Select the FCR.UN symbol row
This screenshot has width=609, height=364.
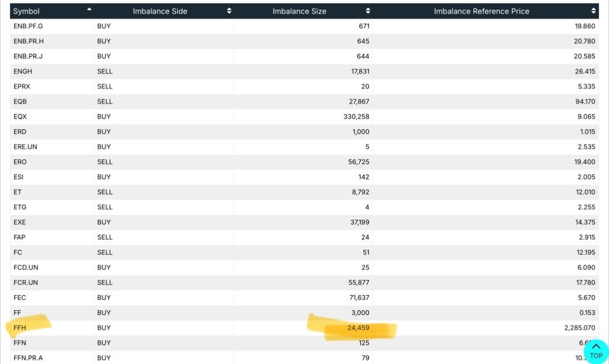tap(304, 282)
